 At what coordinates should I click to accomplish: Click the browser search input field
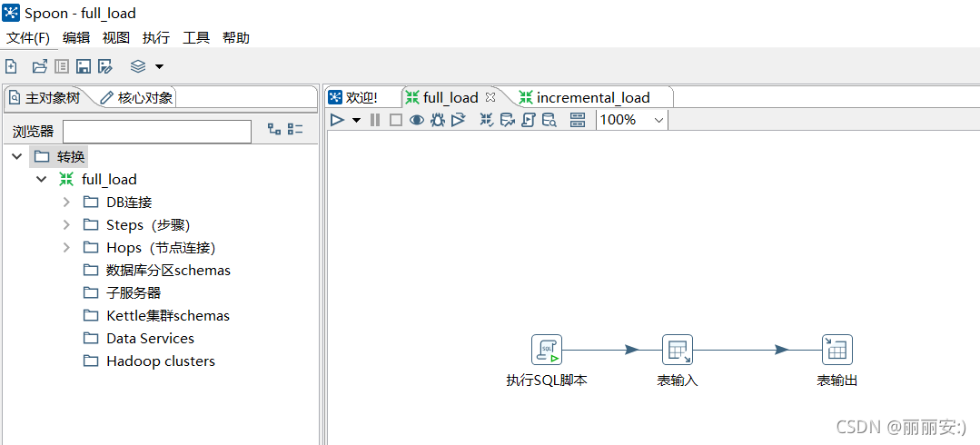click(x=157, y=132)
